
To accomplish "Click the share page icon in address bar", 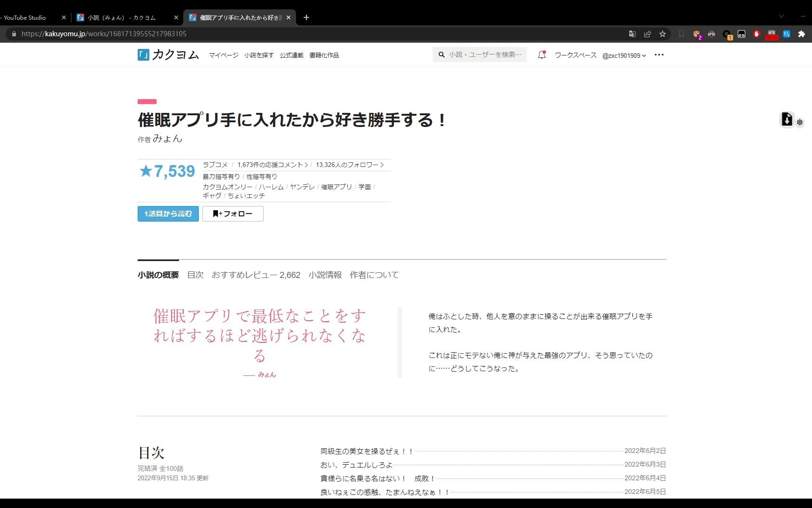I will click(x=648, y=34).
